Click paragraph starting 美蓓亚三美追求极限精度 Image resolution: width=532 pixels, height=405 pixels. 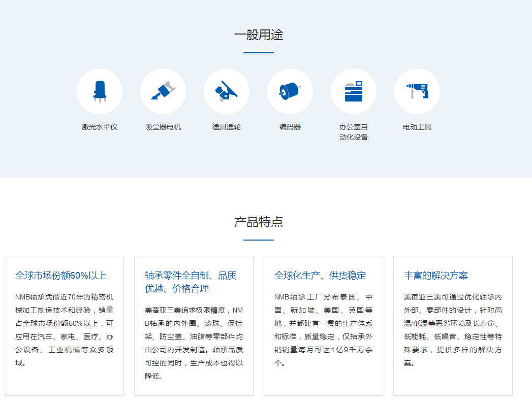click(194, 343)
